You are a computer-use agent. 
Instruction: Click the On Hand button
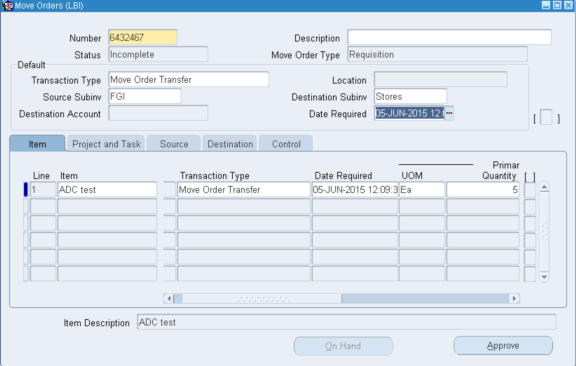click(343, 346)
